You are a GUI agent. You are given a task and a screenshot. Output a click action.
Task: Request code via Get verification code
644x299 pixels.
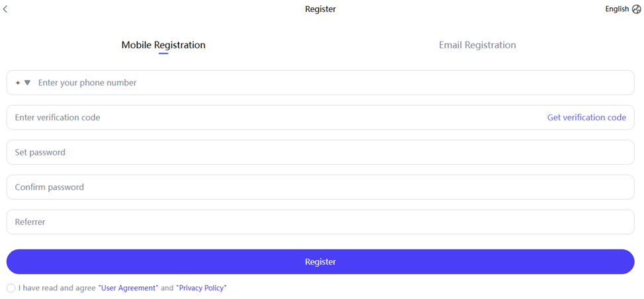click(586, 118)
